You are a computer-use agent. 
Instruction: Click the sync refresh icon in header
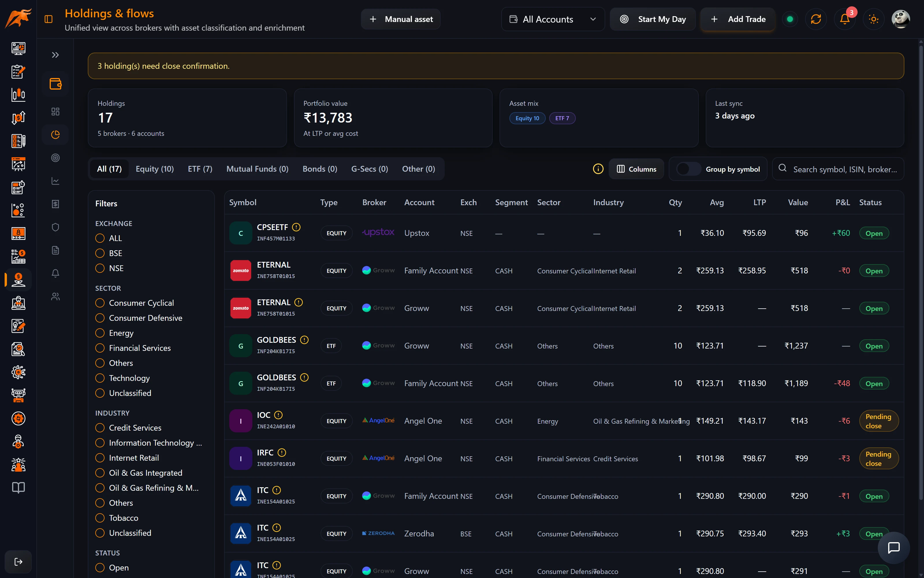click(x=815, y=19)
